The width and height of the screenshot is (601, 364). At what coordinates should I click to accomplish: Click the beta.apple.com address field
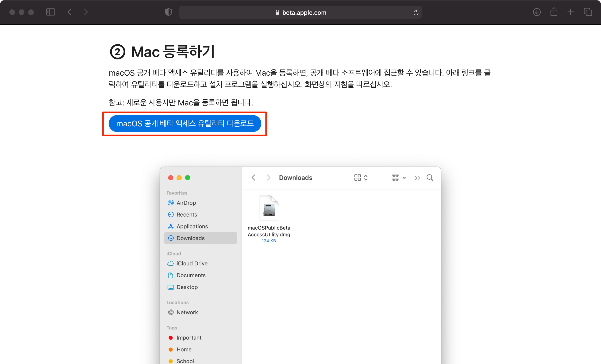tap(300, 12)
